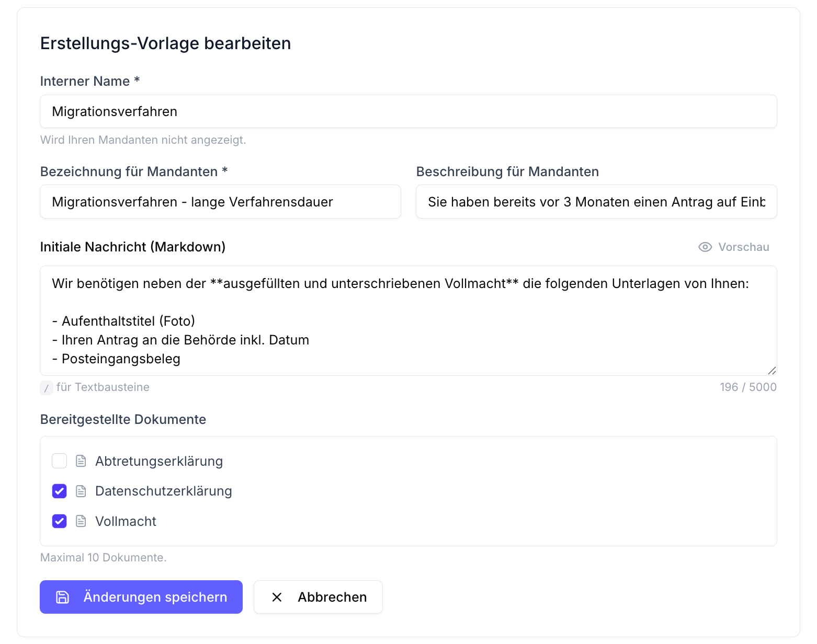Enable the Abtretungserklärung checkbox
The height and width of the screenshot is (644, 817).
click(60, 461)
